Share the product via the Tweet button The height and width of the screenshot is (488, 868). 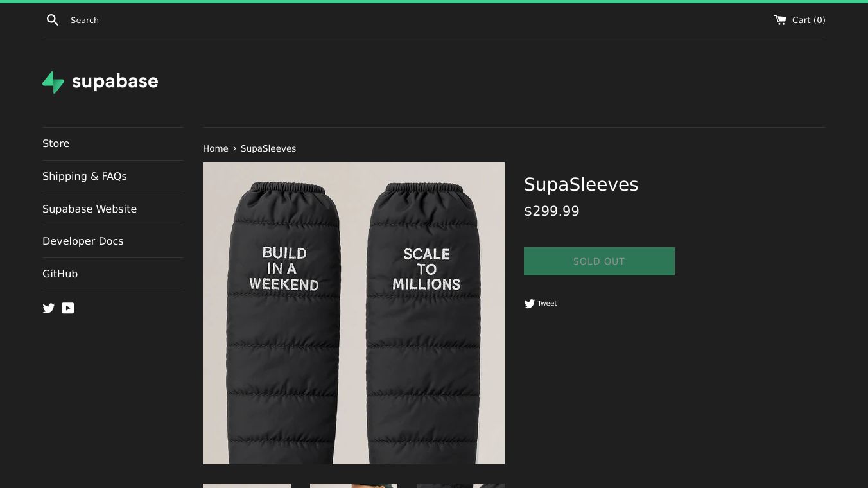[541, 303]
